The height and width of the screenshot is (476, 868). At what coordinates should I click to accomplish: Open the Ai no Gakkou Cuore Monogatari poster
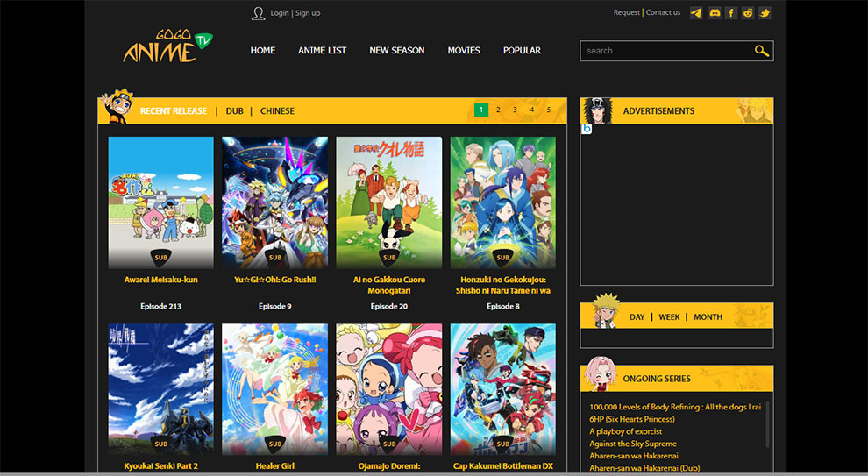(389, 202)
